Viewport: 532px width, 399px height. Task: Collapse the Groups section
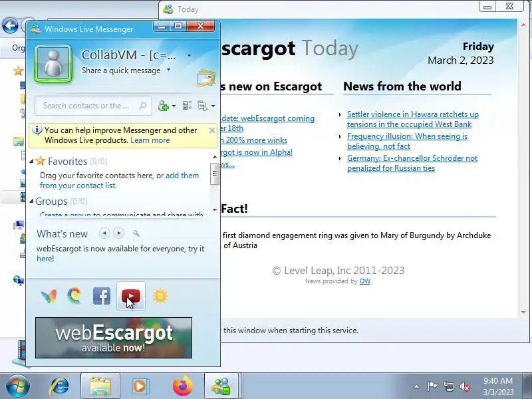click(x=31, y=201)
